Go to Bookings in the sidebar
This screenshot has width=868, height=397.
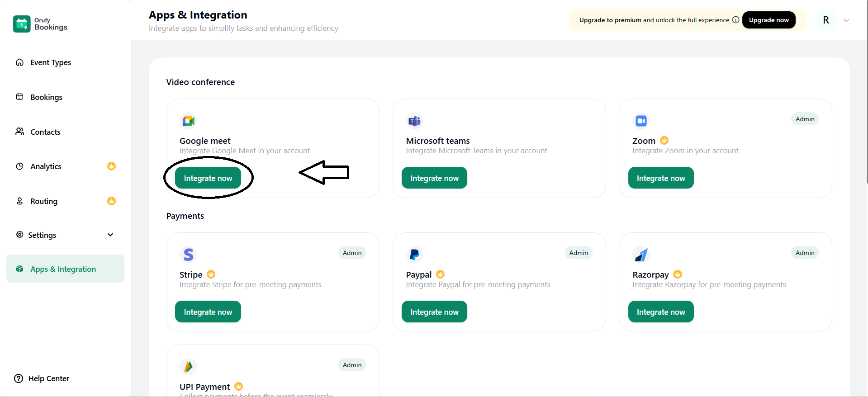[46, 97]
